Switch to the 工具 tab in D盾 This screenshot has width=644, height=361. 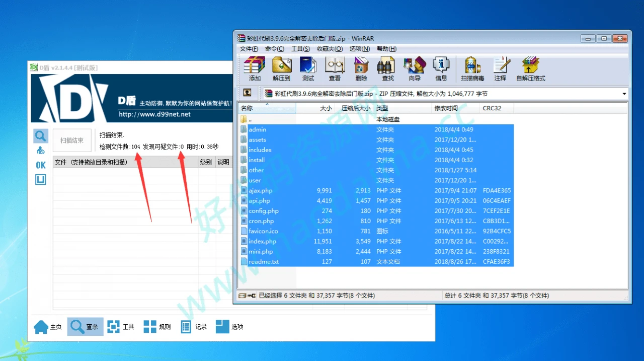tap(121, 327)
